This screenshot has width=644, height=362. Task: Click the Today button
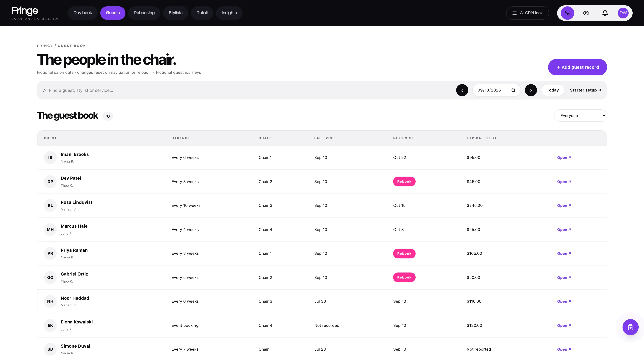coord(552,90)
